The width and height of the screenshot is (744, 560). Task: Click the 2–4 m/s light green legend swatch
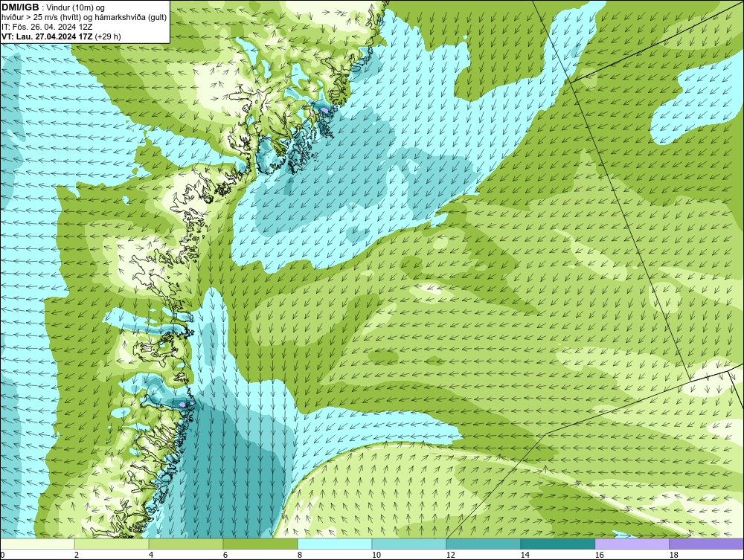click(112, 544)
